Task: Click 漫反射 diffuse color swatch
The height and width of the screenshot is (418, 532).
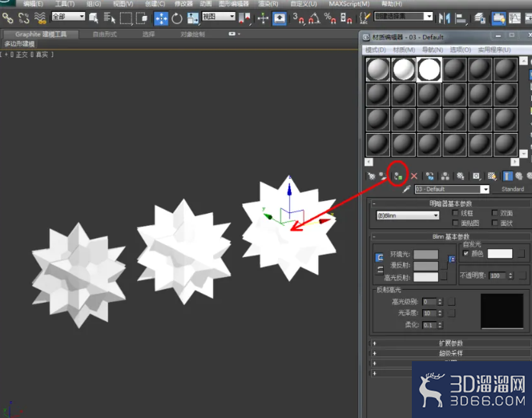Action: point(425,265)
